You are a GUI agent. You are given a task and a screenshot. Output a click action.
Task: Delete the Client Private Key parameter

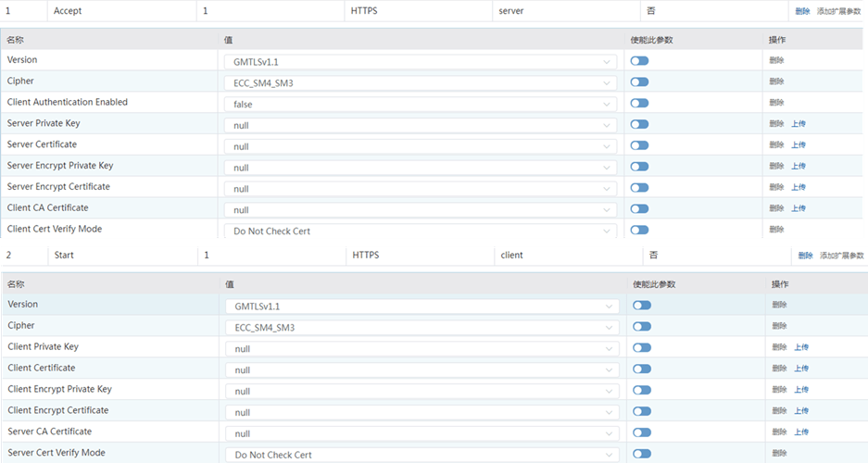pos(779,347)
